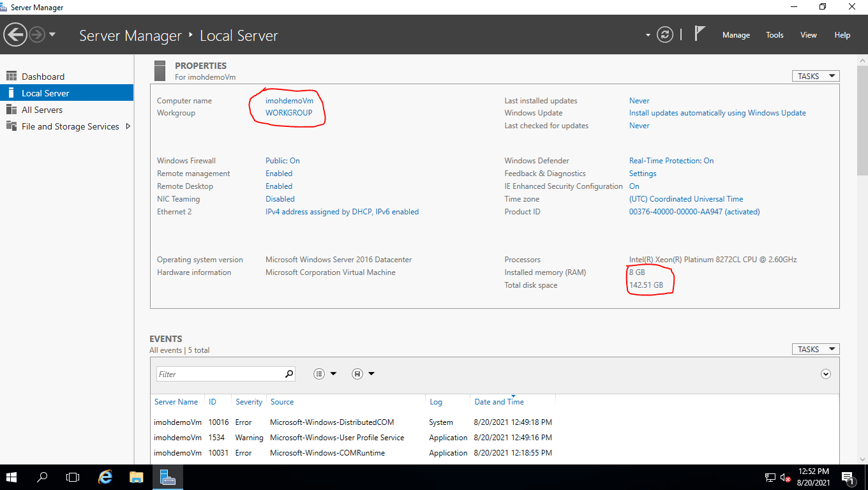Open the View menu

click(809, 35)
